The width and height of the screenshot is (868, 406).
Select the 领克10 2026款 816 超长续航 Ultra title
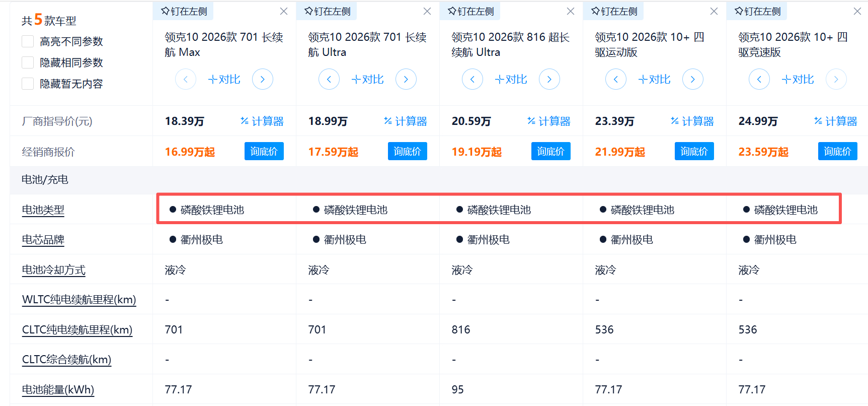[x=511, y=44]
